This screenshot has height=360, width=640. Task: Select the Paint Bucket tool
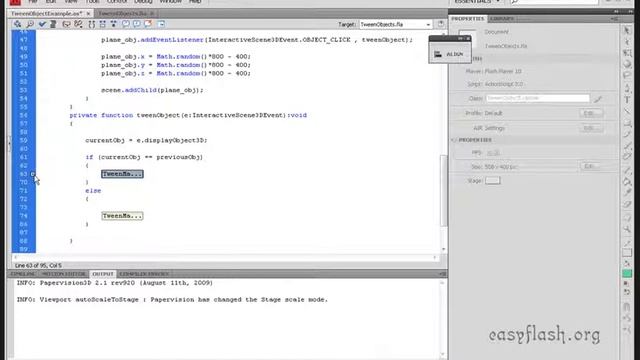coord(627,182)
